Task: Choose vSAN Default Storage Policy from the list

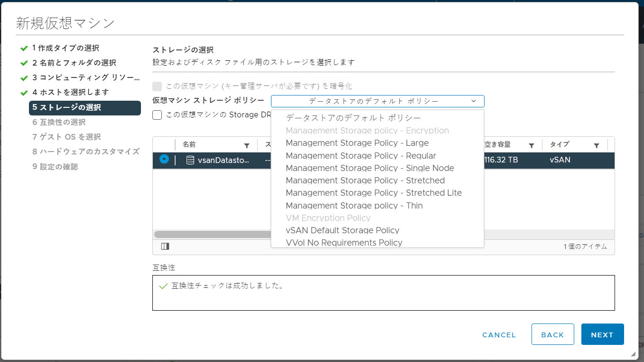Action: click(x=343, y=230)
